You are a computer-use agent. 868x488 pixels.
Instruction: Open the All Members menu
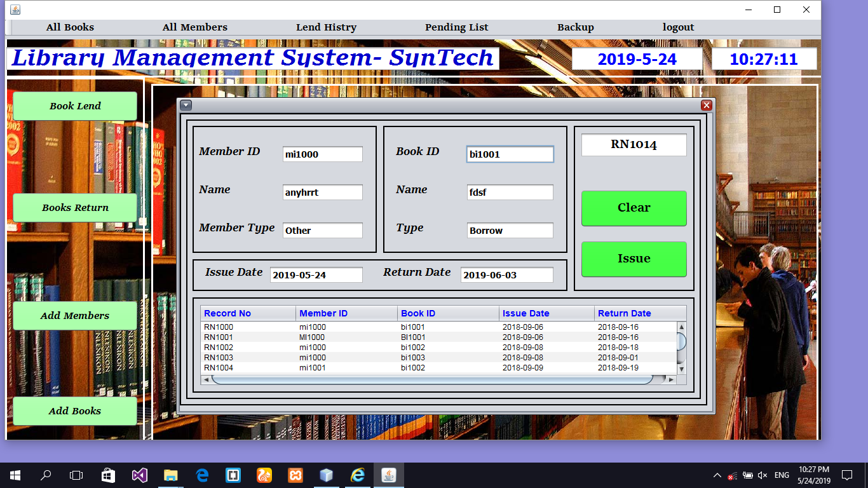(x=195, y=27)
